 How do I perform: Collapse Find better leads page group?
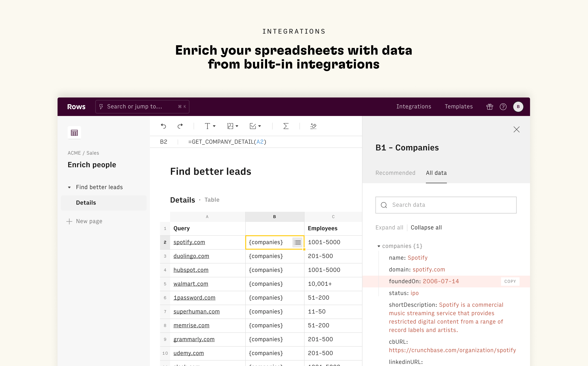[x=70, y=187]
